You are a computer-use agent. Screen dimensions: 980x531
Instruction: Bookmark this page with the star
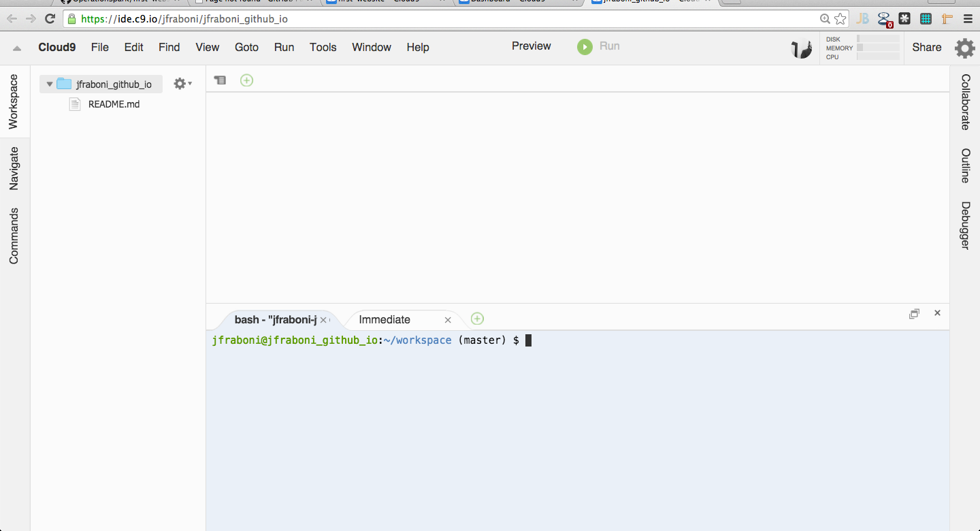(840, 19)
